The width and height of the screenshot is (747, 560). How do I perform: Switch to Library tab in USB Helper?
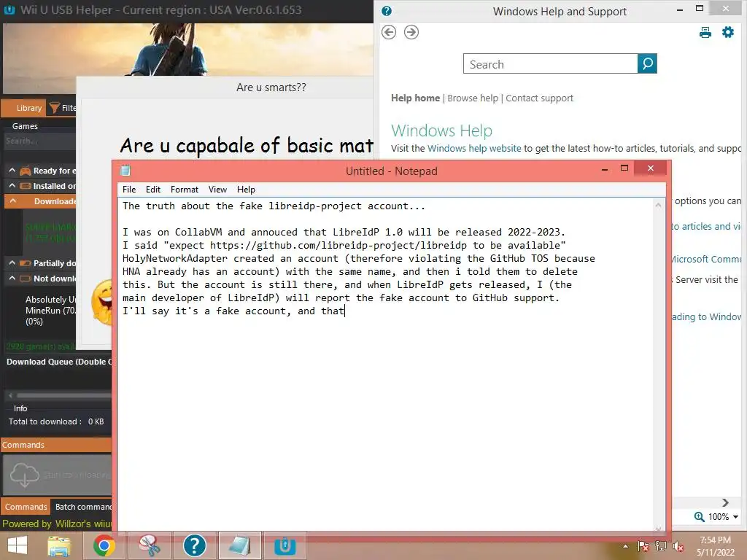[23, 108]
